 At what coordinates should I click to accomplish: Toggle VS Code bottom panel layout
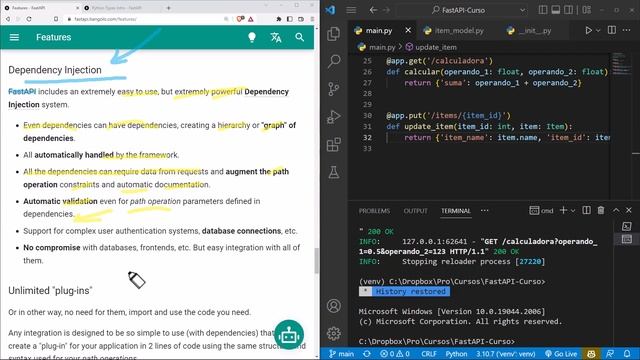[556, 10]
